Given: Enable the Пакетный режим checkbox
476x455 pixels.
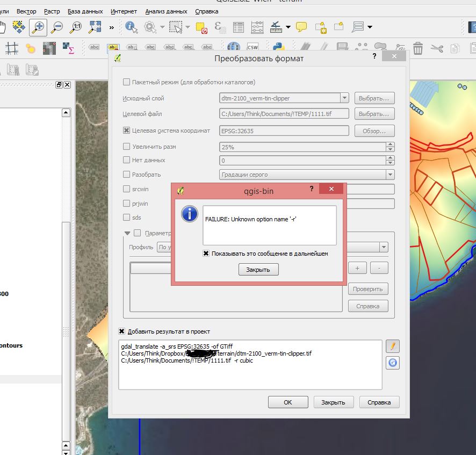Looking at the screenshot, I should point(127,82).
